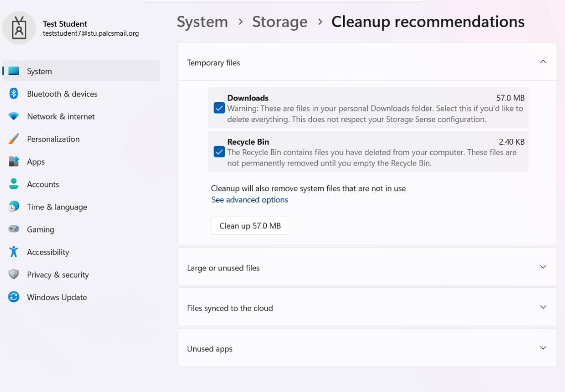Screen dimensions: 565x392
Task: Click the Test Student account name
Action: 65,24
